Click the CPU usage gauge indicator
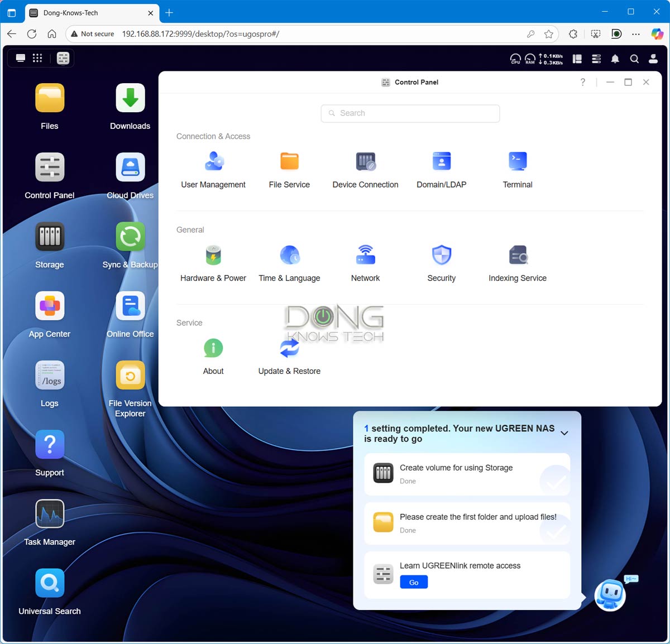The image size is (670, 644). [x=515, y=59]
